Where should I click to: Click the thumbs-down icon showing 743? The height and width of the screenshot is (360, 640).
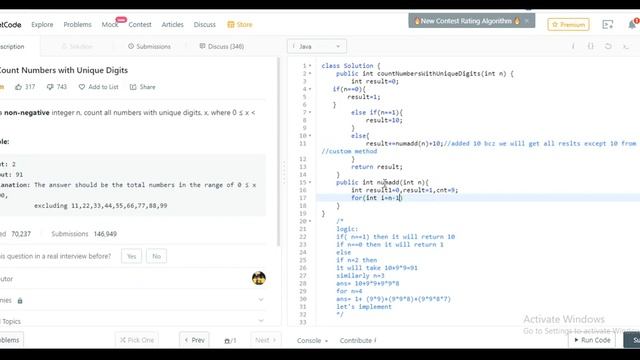click(50, 87)
